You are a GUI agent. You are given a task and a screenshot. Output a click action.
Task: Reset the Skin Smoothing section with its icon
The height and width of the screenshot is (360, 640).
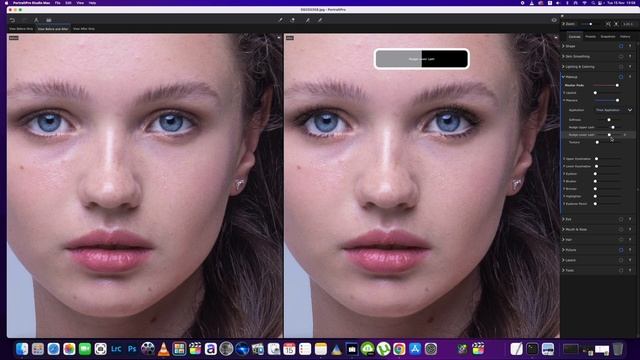pos(630,56)
